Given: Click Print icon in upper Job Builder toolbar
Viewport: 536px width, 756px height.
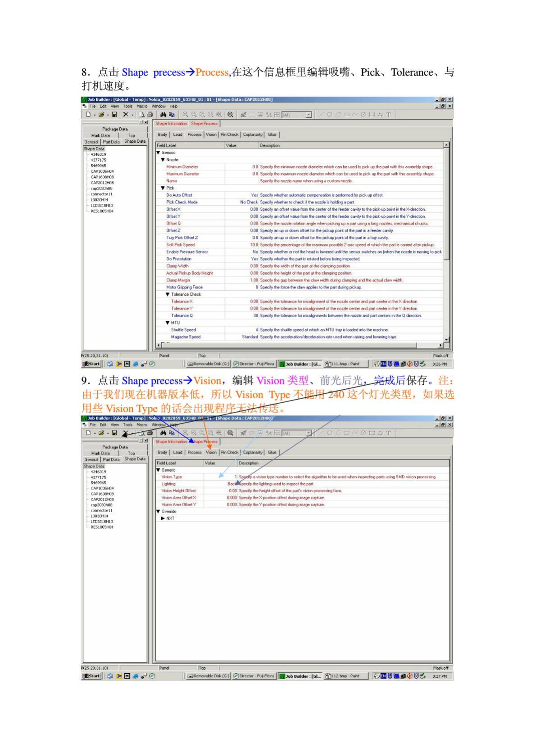Looking at the screenshot, I should (x=150, y=115).
